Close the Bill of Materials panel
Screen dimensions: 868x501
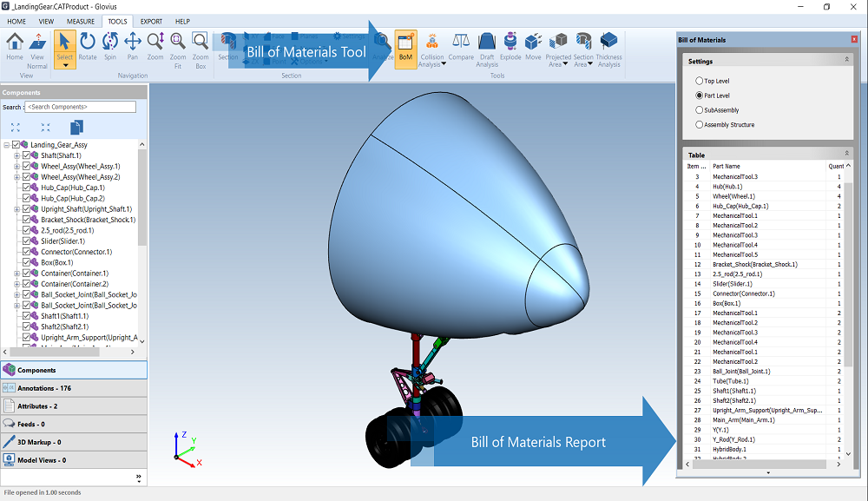coord(854,39)
